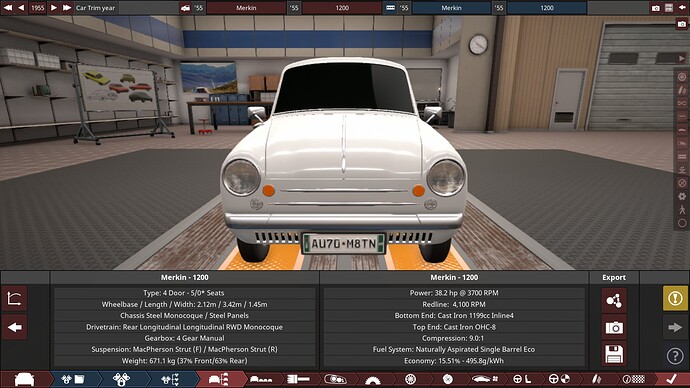Click the gear icon in right sidebar
The image size is (690, 388).
click(x=682, y=196)
